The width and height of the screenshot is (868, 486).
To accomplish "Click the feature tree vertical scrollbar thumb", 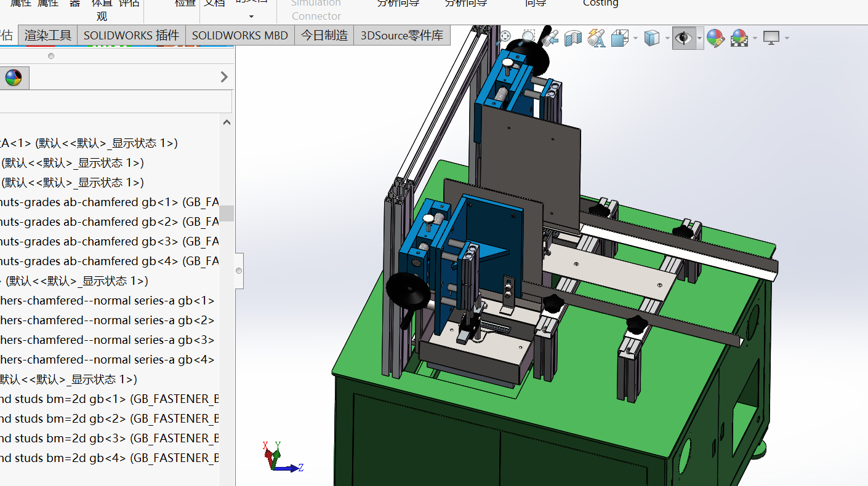I will coord(227,213).
